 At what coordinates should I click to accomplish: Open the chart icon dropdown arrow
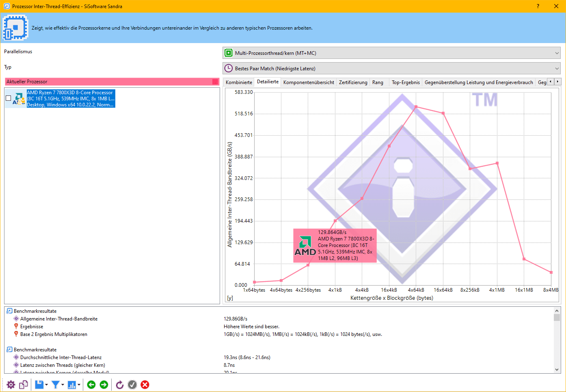point(79,385)
